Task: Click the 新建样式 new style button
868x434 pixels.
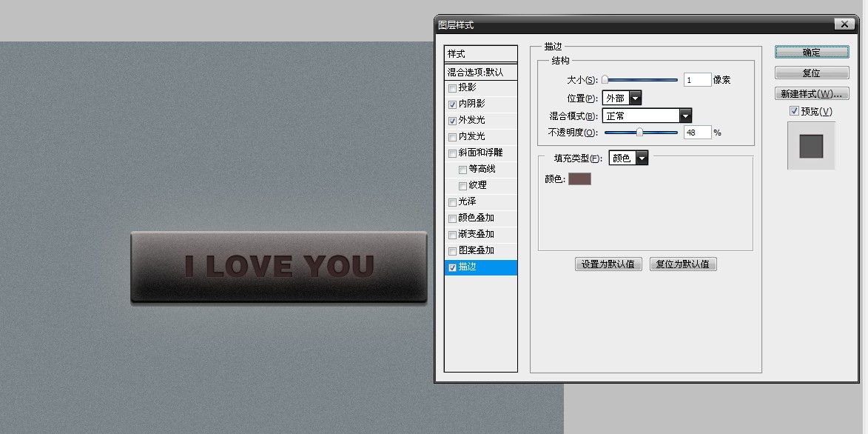Action: [812, 94]
